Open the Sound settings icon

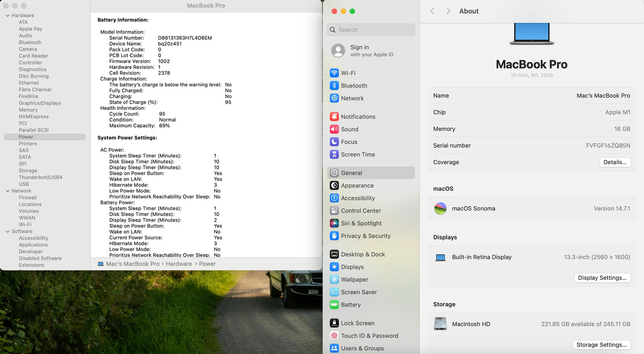pos(334,129)
